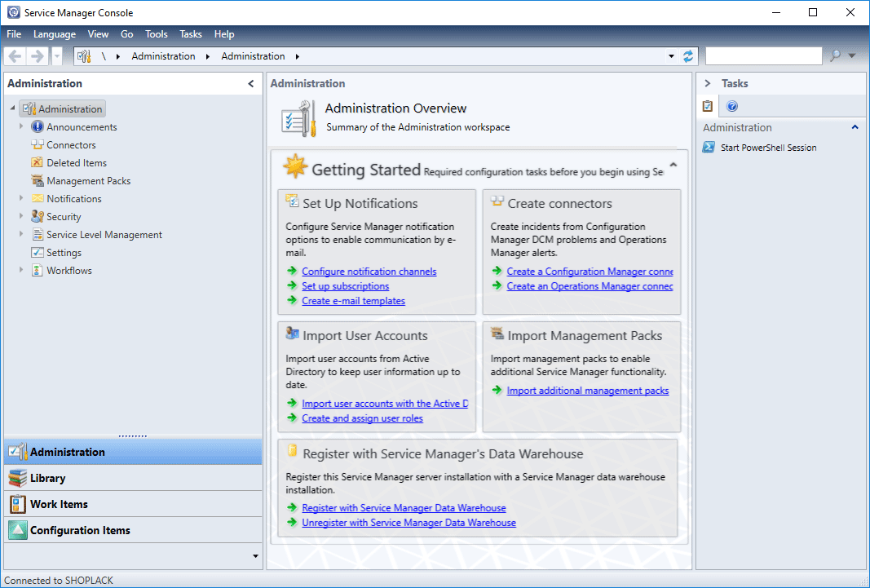870x588 pixels.
Task: Open Configure notification channels link
Action: tap(369, 272)
